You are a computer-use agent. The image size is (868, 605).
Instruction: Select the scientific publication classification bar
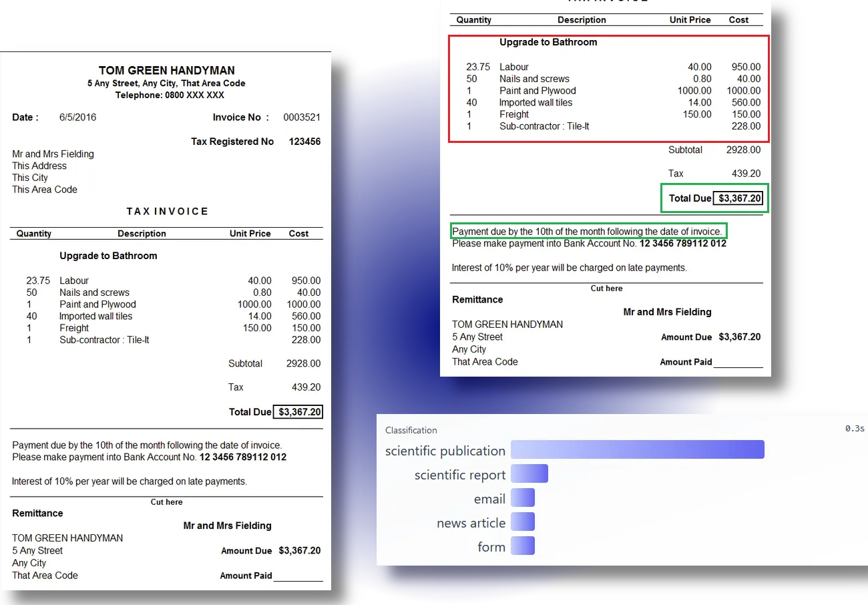pos(638,449)
